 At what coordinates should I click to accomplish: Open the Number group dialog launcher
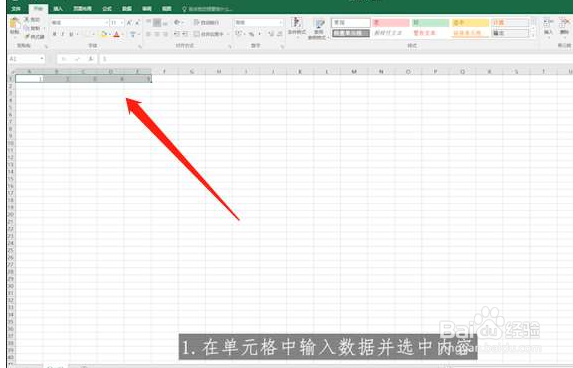pos(282,46)
